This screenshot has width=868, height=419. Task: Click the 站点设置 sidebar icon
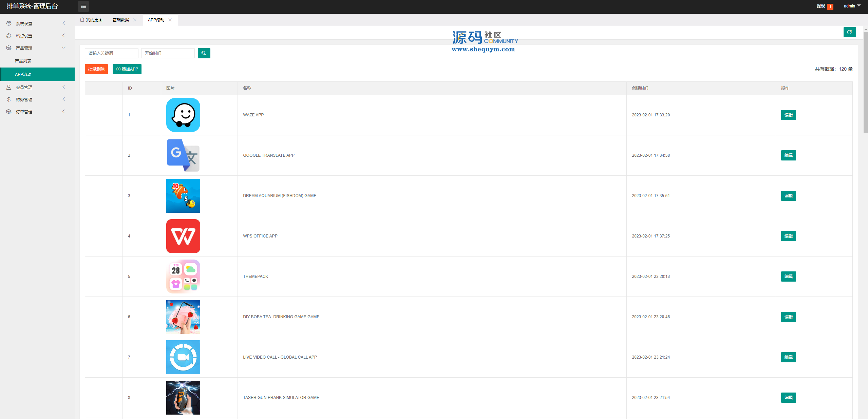point(9,36)
